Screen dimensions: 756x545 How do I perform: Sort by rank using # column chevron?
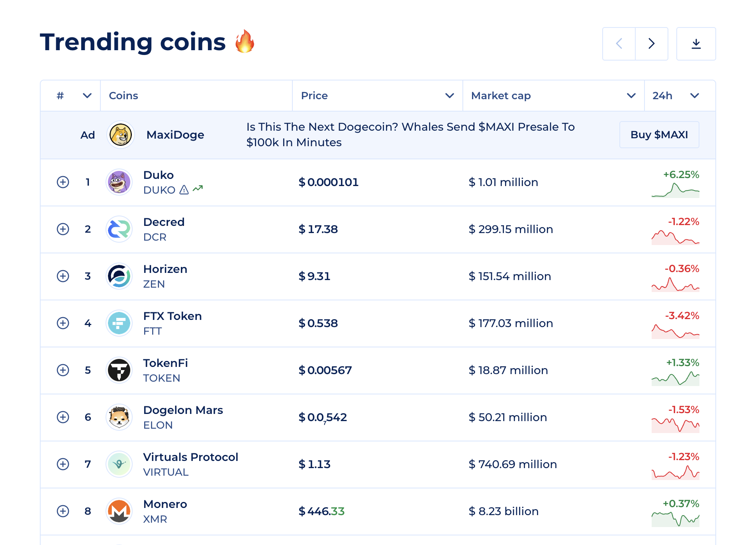click(87, 96)
